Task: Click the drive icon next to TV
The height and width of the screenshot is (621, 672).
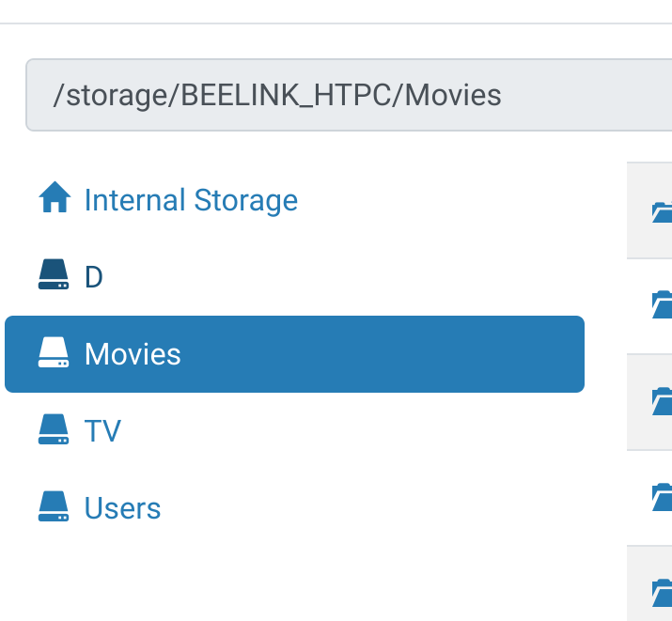Action: point(55,430)
